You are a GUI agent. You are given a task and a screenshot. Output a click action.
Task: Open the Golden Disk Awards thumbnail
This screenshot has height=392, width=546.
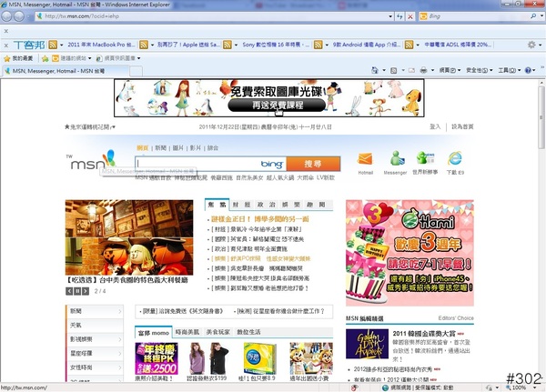[x=367, y=344]
